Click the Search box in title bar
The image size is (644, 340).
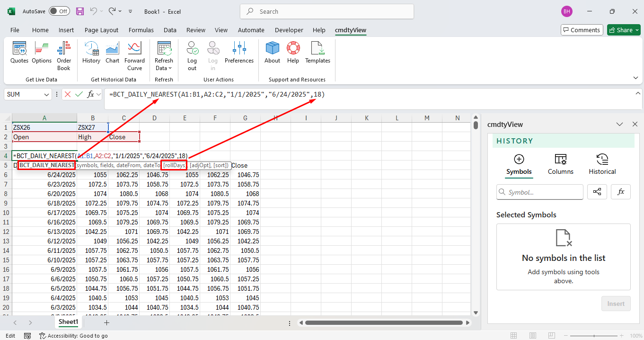point(327,11)
